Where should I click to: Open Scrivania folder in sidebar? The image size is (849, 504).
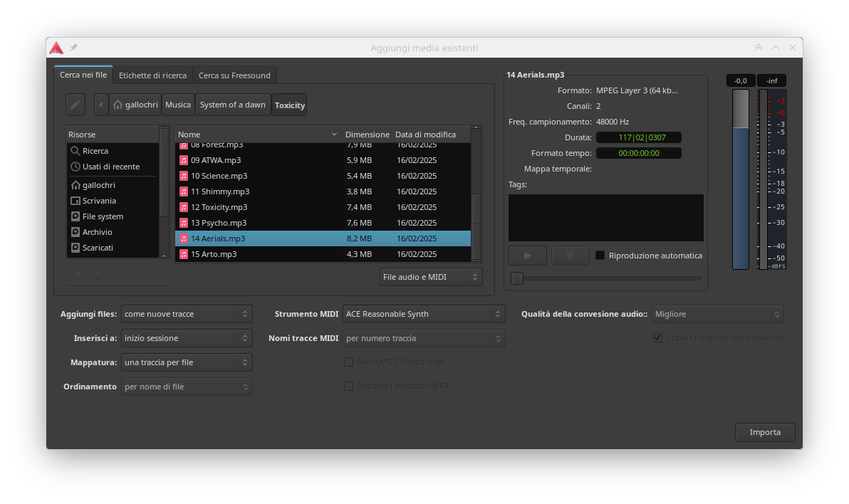tap(99, 201)
